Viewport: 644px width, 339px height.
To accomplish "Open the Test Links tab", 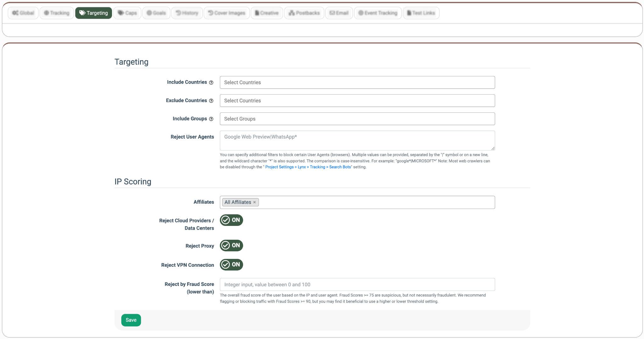I will [421, 13].
